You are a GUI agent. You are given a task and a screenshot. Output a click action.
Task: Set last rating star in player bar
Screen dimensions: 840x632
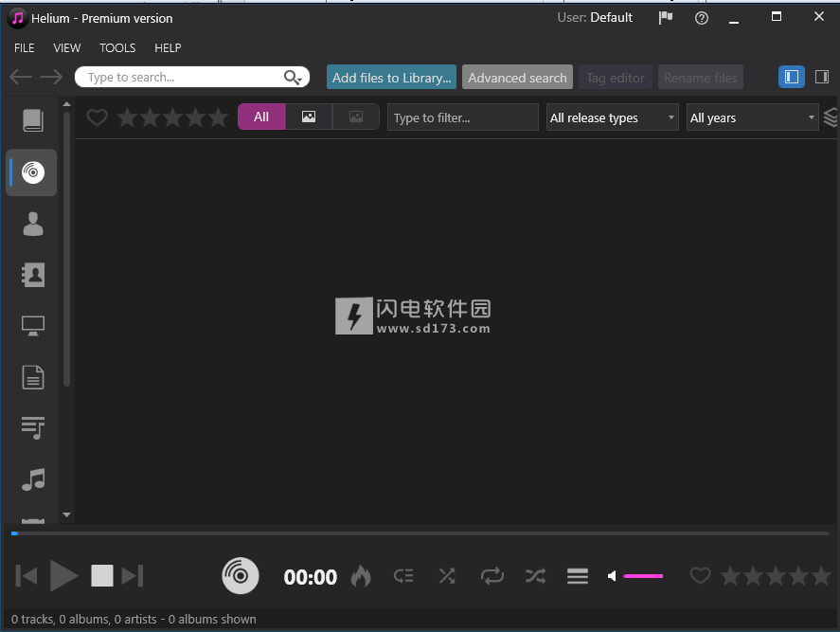[x=821, y=576]
